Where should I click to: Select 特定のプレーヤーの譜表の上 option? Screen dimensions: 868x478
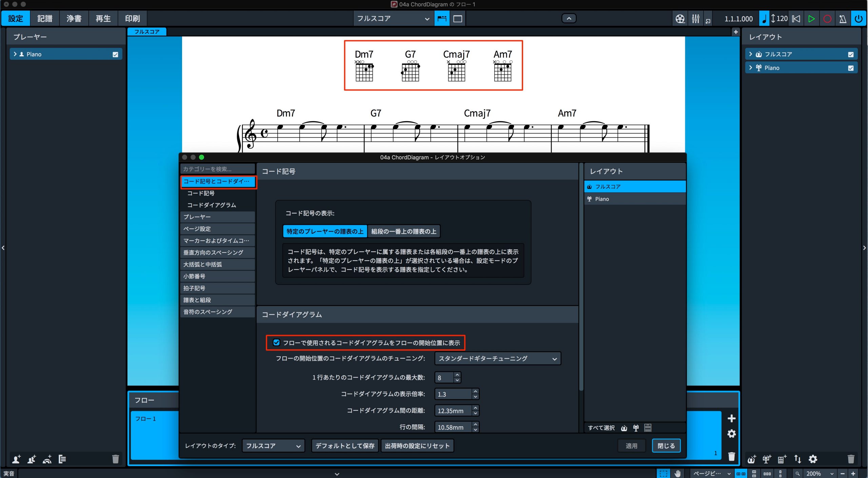pos(325,231)
